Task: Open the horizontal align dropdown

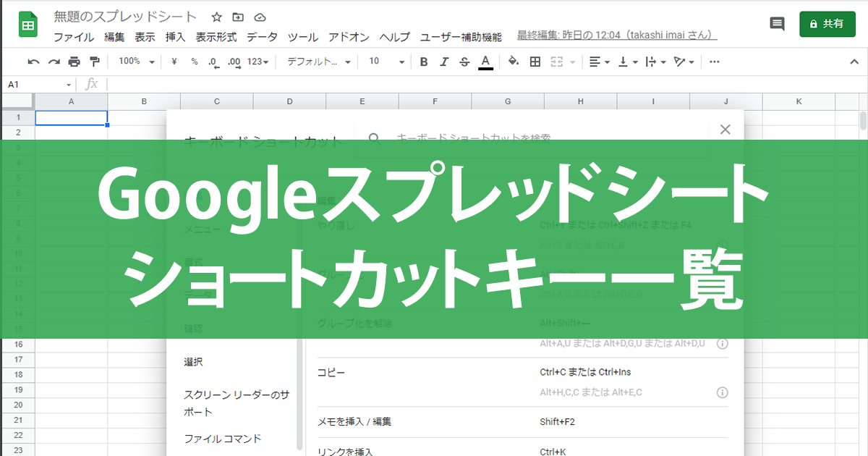Action: (x=600, y=62)
